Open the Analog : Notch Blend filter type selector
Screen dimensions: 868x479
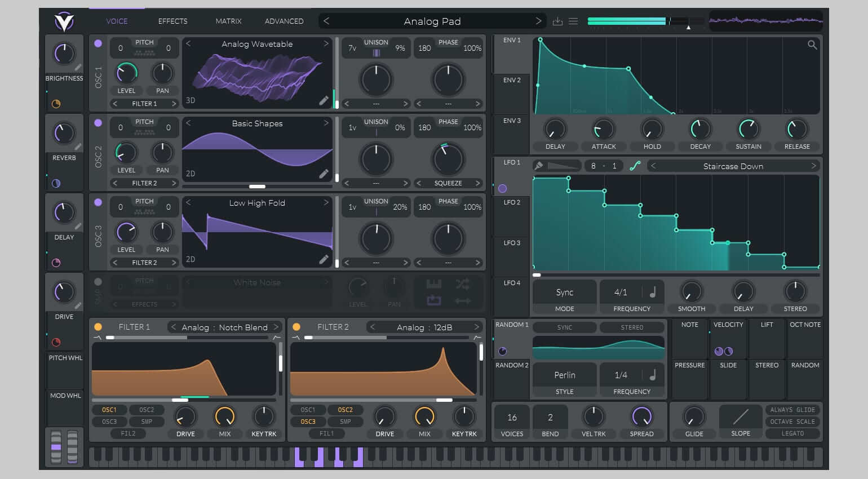(x=224, y=327)
